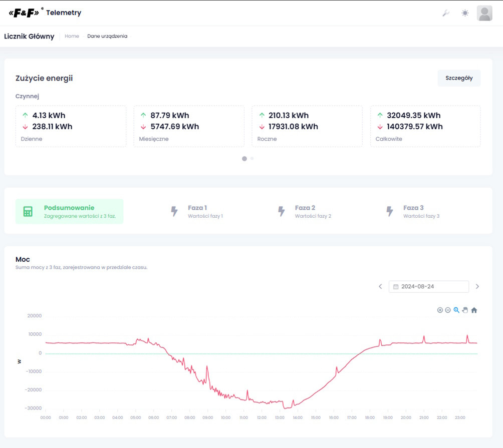Switch to the Faza 2 tab

pos(305,211)
